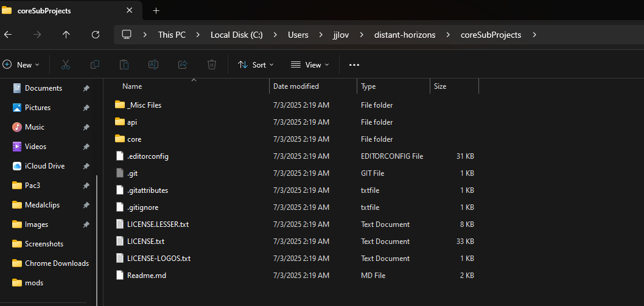Go up one directory level
Image resolution: width=644 pixels, height=306 pixels.
[x=66, y=35]
